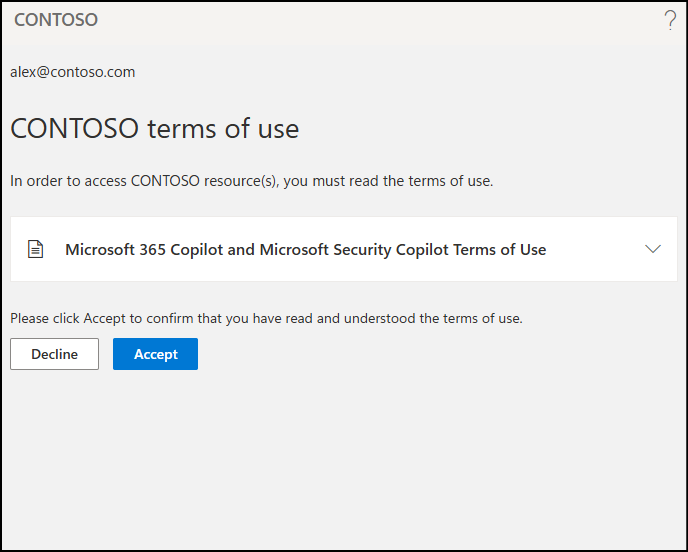Open Microsoft 365 Copilot Terms of Use document
The width and height of the screenshot is (688, 552).
[x=305, y=249]
